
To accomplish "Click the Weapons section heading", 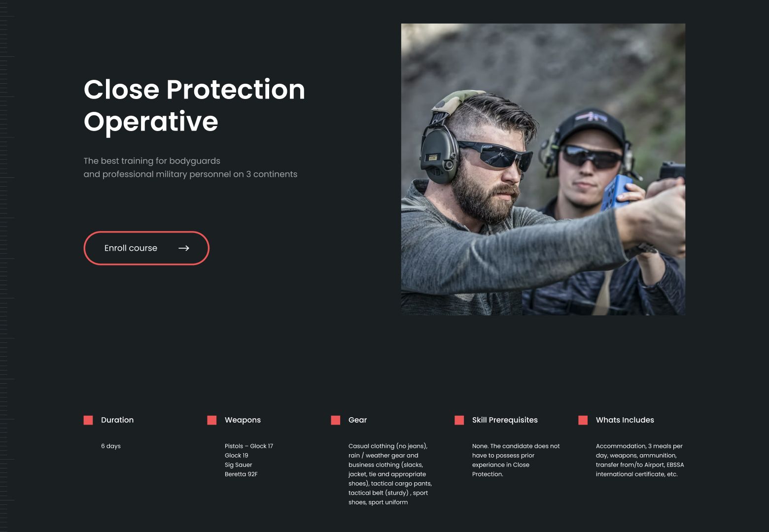I will pyautogui.click(x=243, y=420).
